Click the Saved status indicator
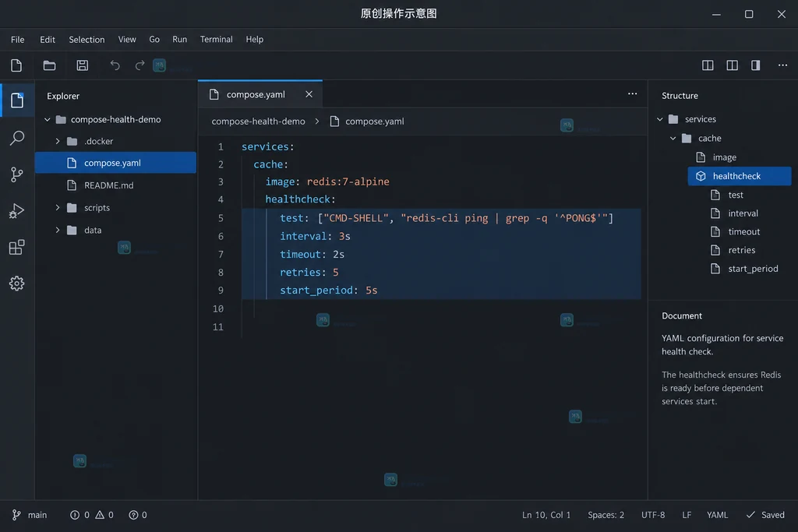 (x=765, y=515)
